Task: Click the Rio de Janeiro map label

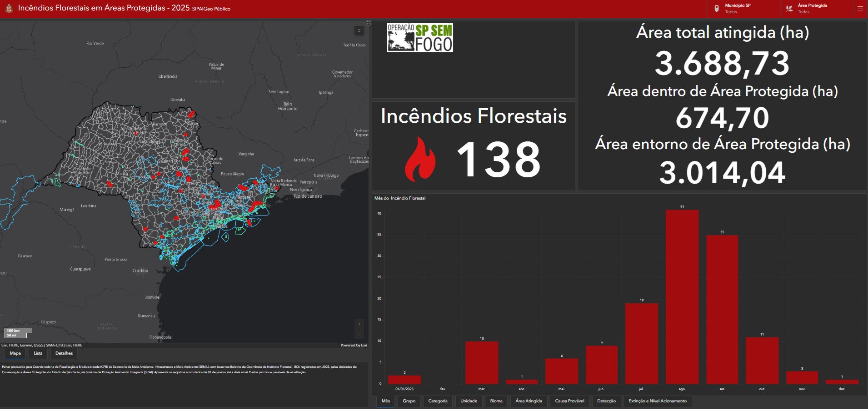Action: click(308, 196)
